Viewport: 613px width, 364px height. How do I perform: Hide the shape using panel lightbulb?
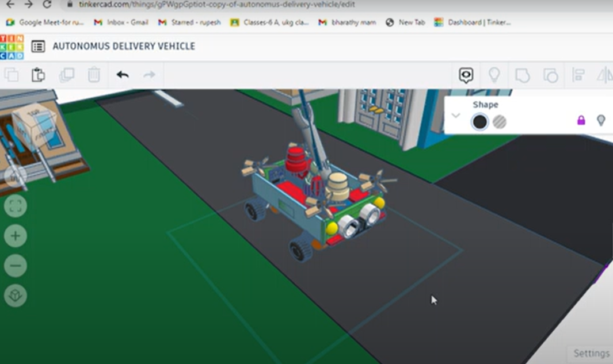(x=601, y=120)
